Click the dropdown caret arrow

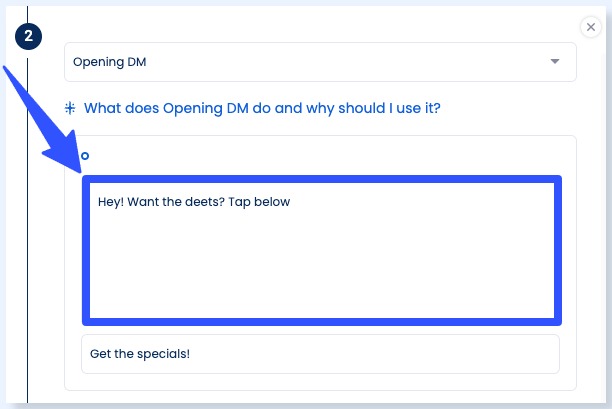click(x=555, y=62)
